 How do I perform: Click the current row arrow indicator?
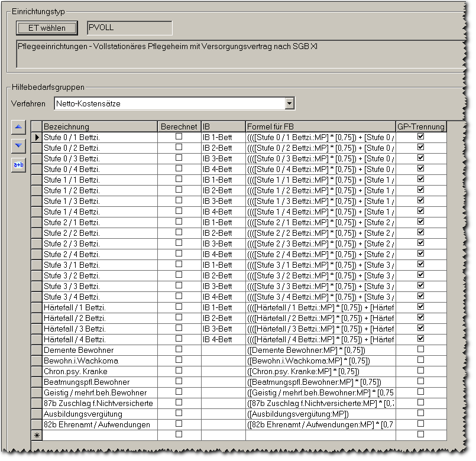37,137
